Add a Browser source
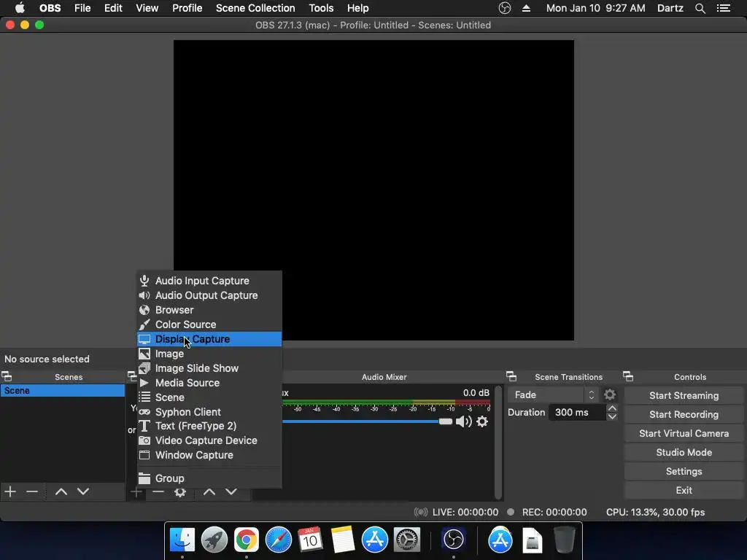 tap(209, 310)
